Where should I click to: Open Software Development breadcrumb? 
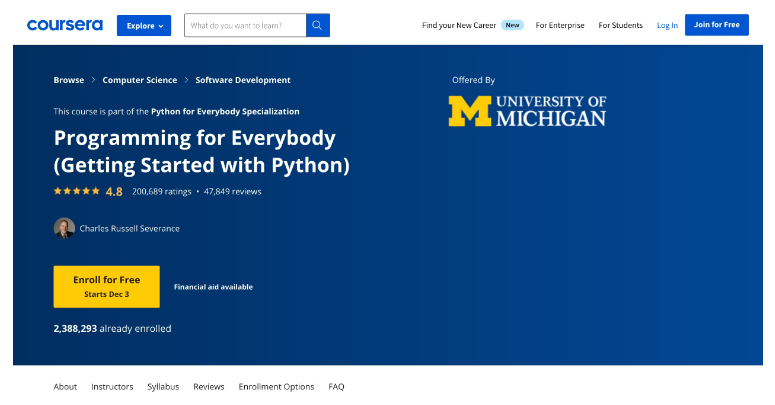click(x=243, y=80)
